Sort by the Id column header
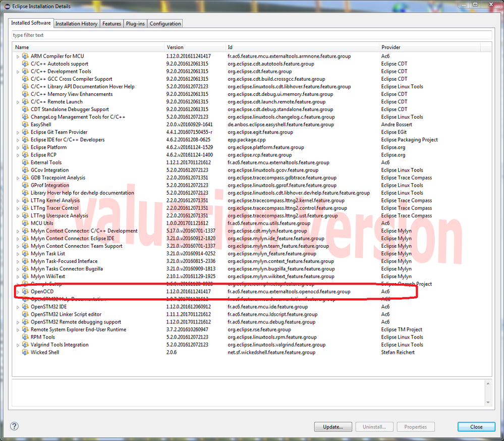504x441 pixels. tap(302, 47)
